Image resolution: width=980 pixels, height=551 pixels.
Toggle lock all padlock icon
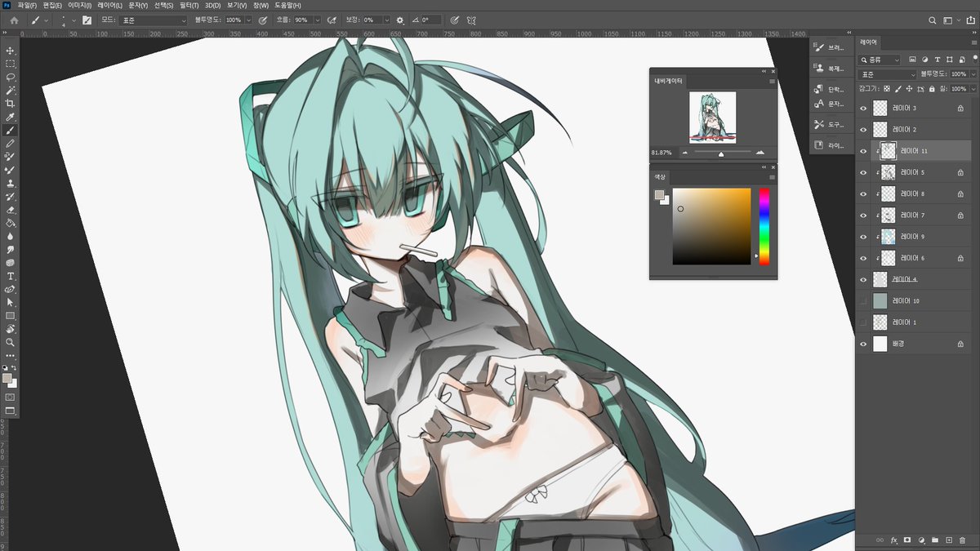932,88
